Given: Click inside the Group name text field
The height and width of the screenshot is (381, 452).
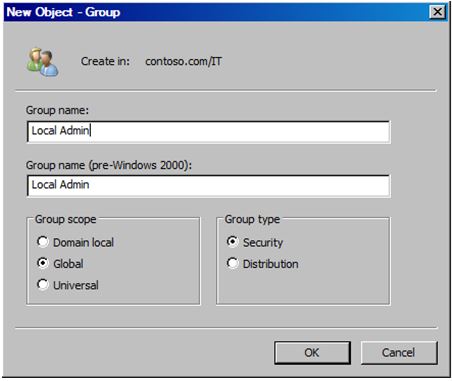Looking at the screenshot, I should coord(208,132).
